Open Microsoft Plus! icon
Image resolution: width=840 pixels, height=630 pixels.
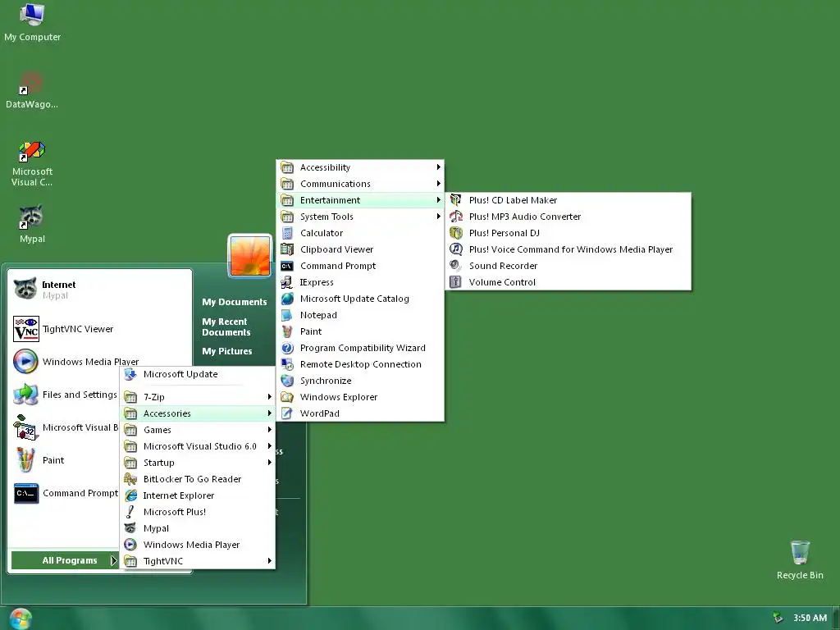tap(130, 512)
